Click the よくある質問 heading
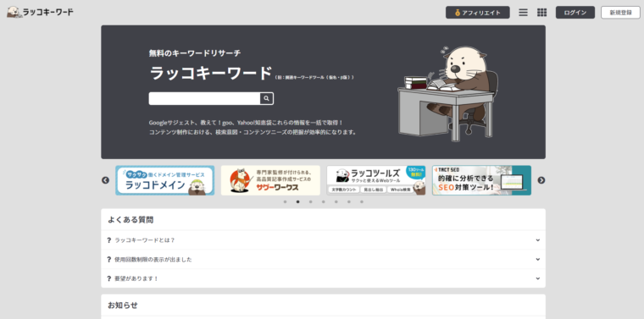The image size is (644, 319). point(130,220)
